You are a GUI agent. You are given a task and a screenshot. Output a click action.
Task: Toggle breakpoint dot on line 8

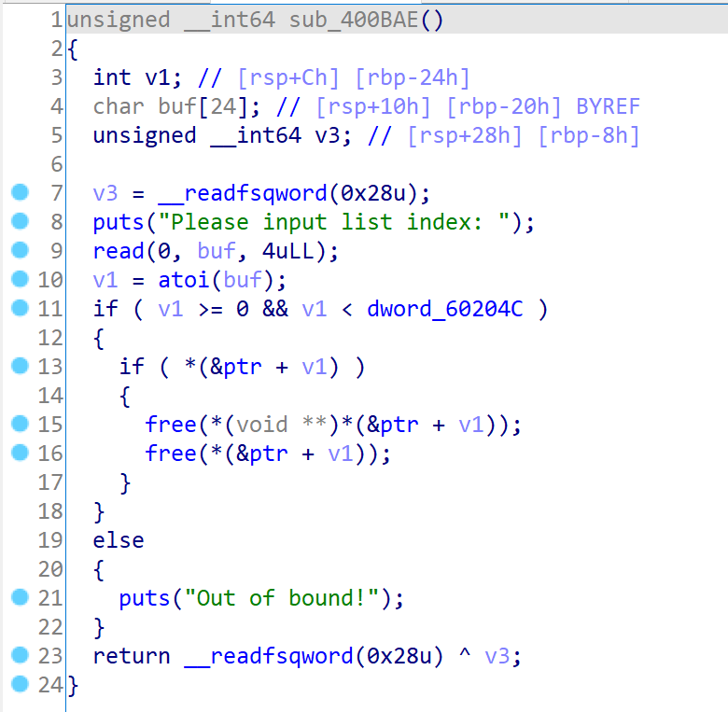(x=20, y=221)
